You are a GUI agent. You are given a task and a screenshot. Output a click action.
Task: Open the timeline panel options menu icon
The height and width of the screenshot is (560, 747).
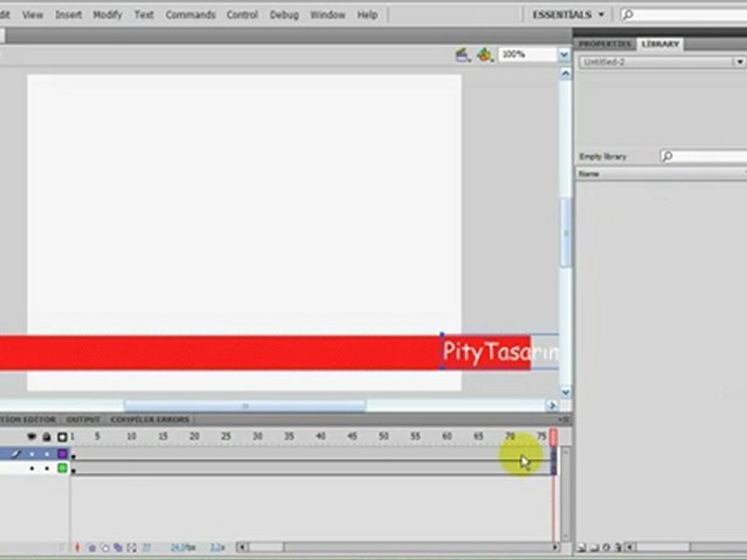(565, 419)
